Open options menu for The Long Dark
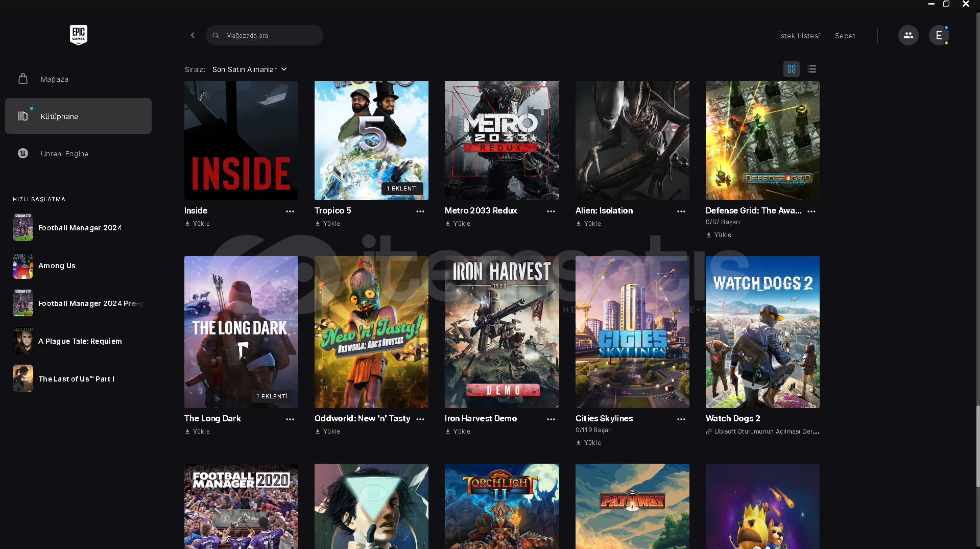The width and height of the screenshot is (980, 549). (x=290, y=419)
